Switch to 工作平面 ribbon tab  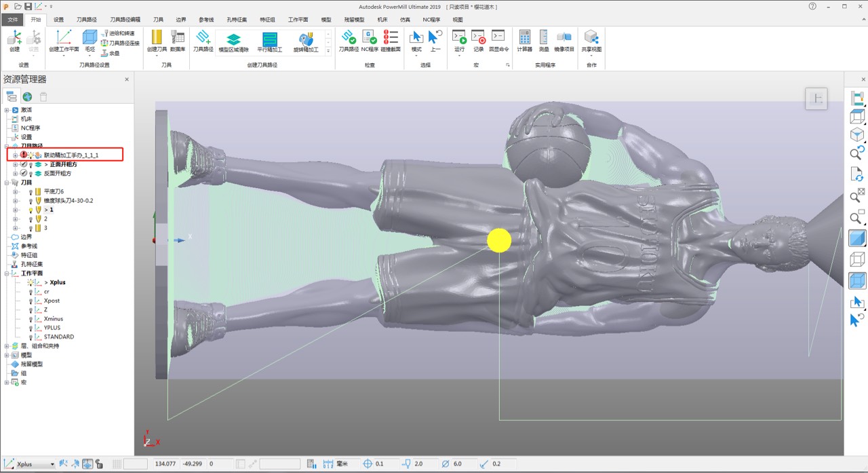[298, 20]
